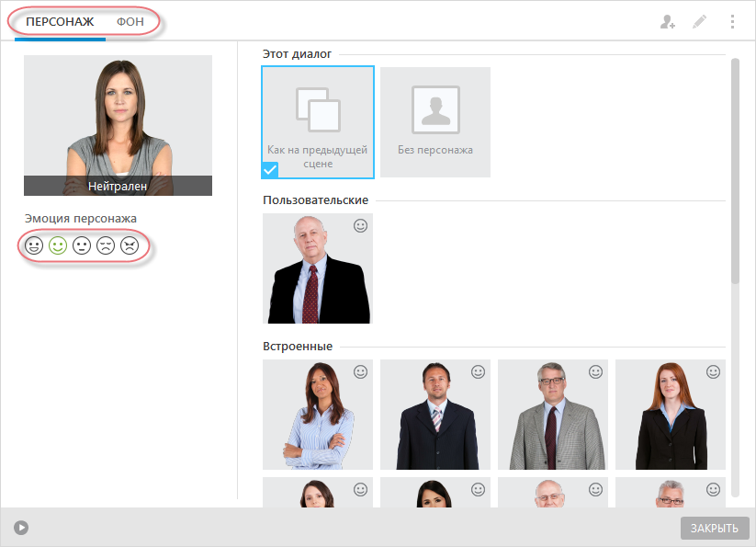The height and width of the screenshot is (547, 756).
Task: Select woman in striped blue shirt
Action: pyautogui.click(x=318, y=415)
